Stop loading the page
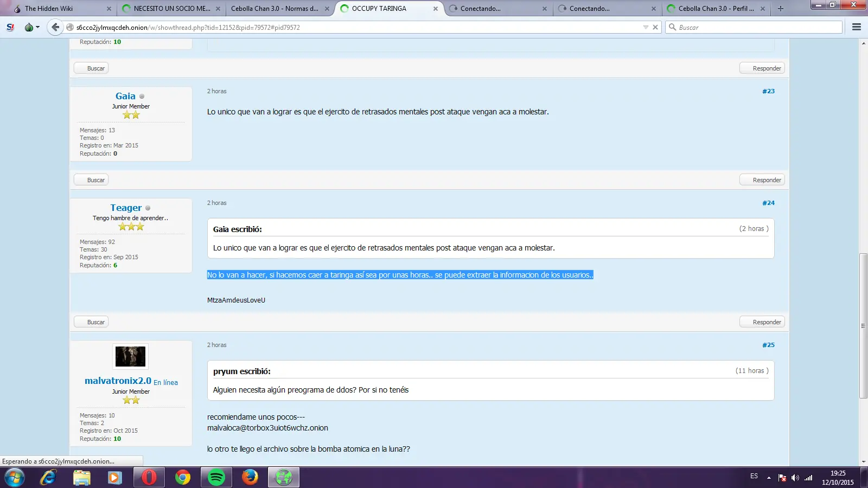This screenshot has height=488, width=868. [x=655, y=27]
